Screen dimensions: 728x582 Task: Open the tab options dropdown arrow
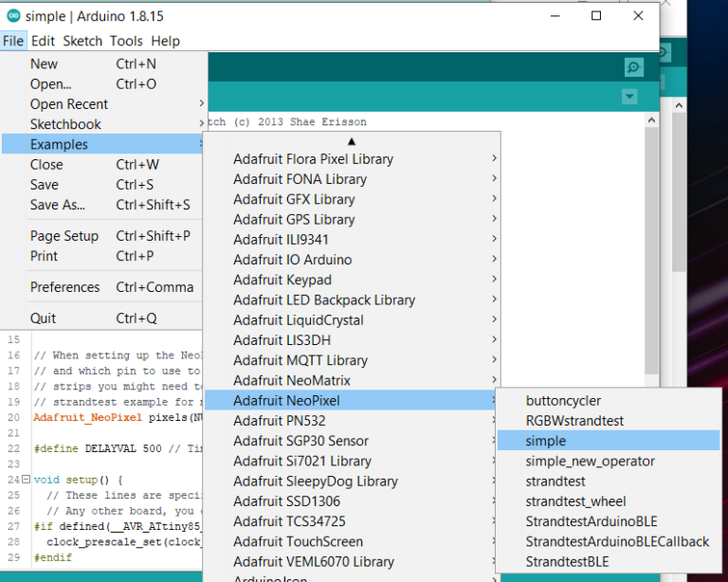click(x=629, y=97)
